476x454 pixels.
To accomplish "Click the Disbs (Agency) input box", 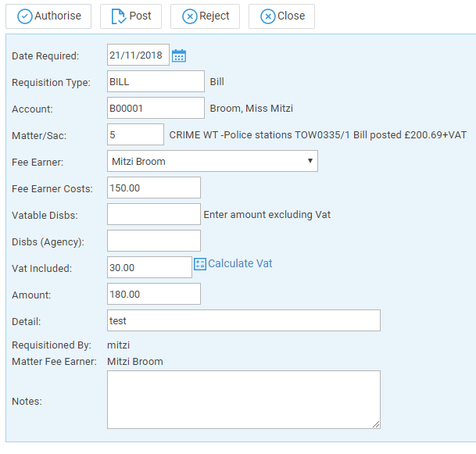I will coord(154,241).
